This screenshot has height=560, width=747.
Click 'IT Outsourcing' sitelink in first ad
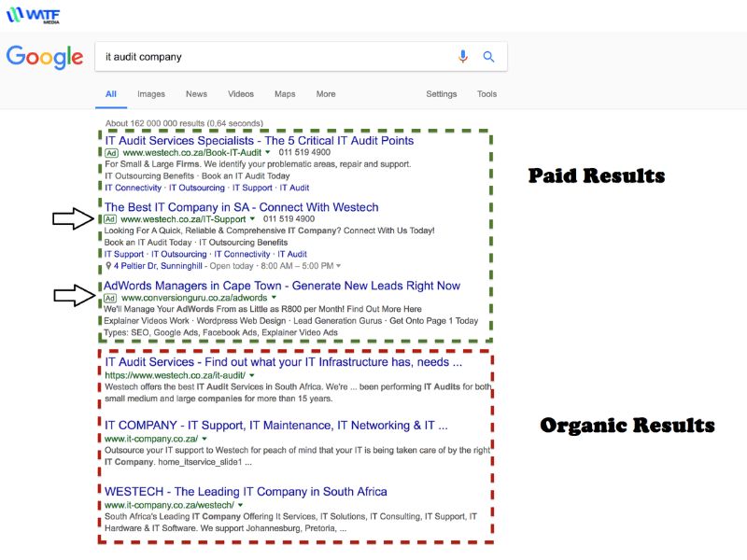(197, 188)
